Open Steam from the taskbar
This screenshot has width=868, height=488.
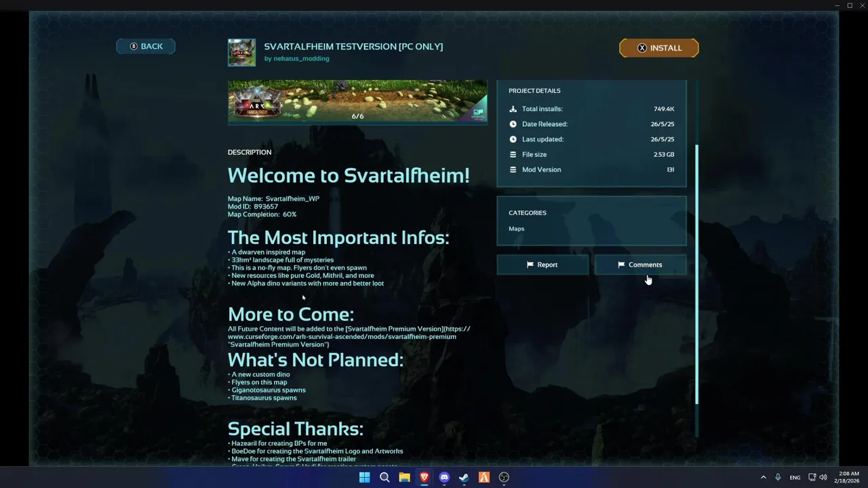(x=464, y=477)
